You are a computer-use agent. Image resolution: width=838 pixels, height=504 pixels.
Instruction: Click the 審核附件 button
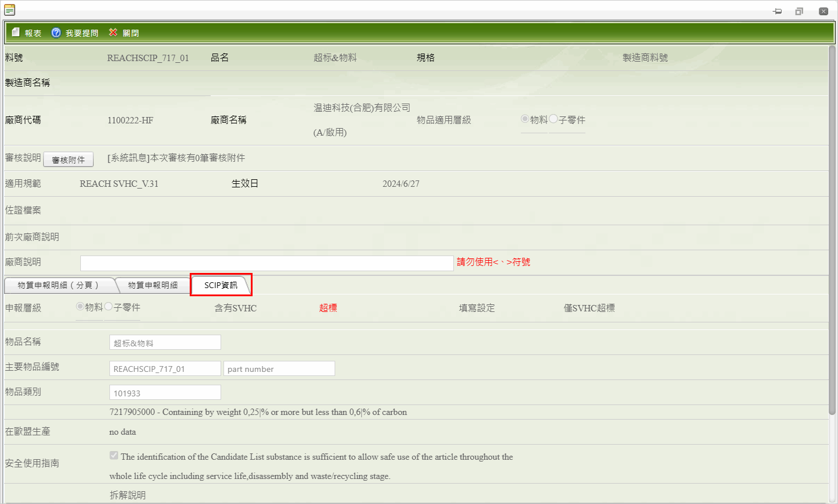pyautogui.click(x=69, y=160)
